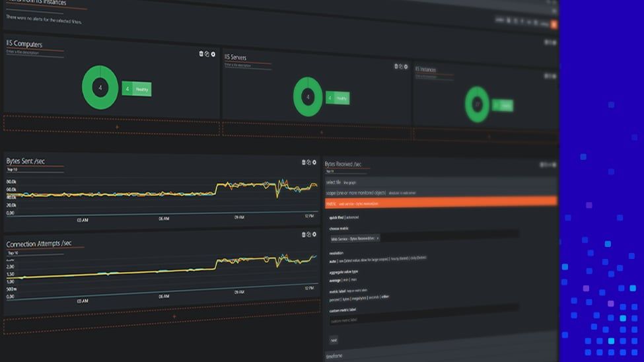This screenshot has width=644, height=362.
Task: Delete the Bytes Sent /sec tile
Action: (x=304, y=162)
